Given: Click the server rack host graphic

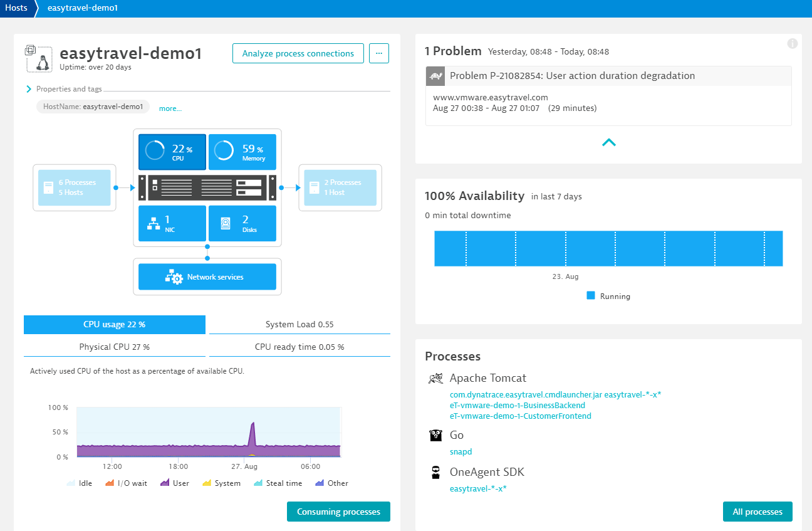Looking at the screenshot, I should pyautogui.click(x=207, y=188).
